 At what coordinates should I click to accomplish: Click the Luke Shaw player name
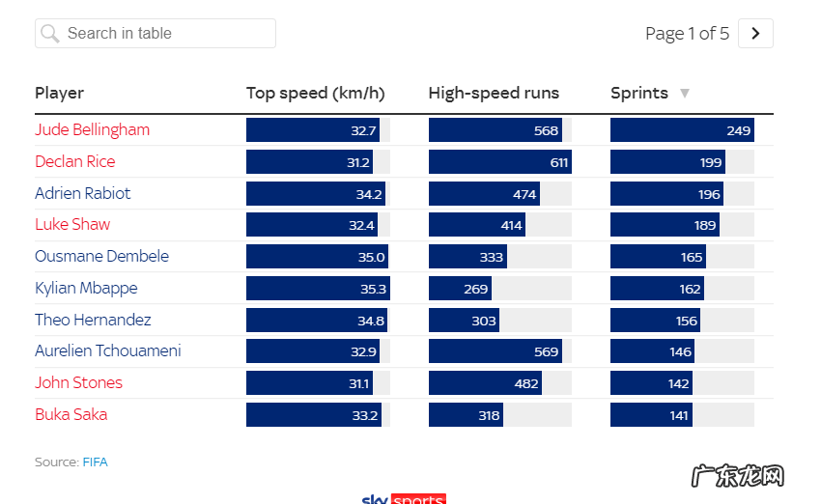click(72, 225)
